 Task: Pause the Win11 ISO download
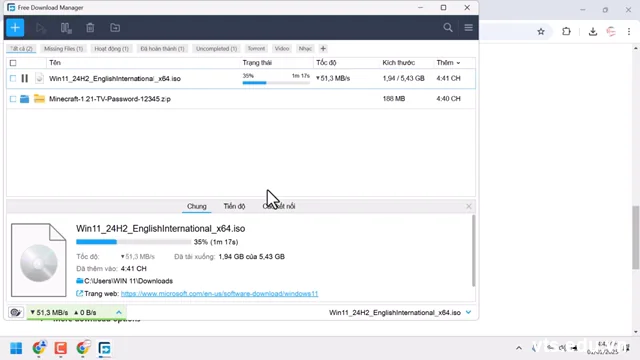pos(24,78)
